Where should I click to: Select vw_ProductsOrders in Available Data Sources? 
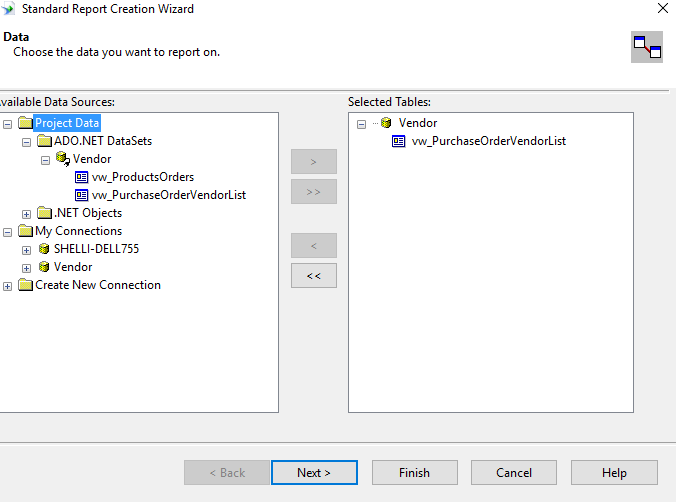pyautogui.click(x=143, y=177)
